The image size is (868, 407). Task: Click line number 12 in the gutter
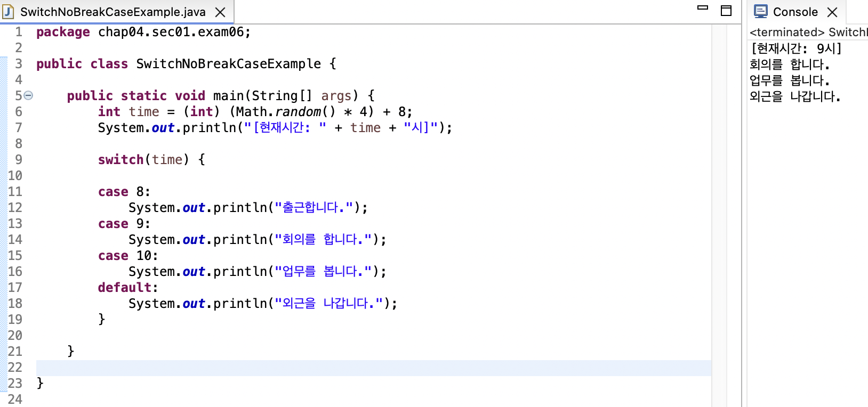(15, 208)
